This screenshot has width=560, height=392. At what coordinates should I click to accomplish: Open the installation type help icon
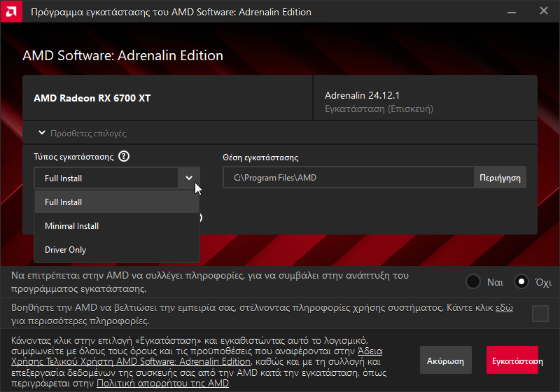click(x=124, y=156)
